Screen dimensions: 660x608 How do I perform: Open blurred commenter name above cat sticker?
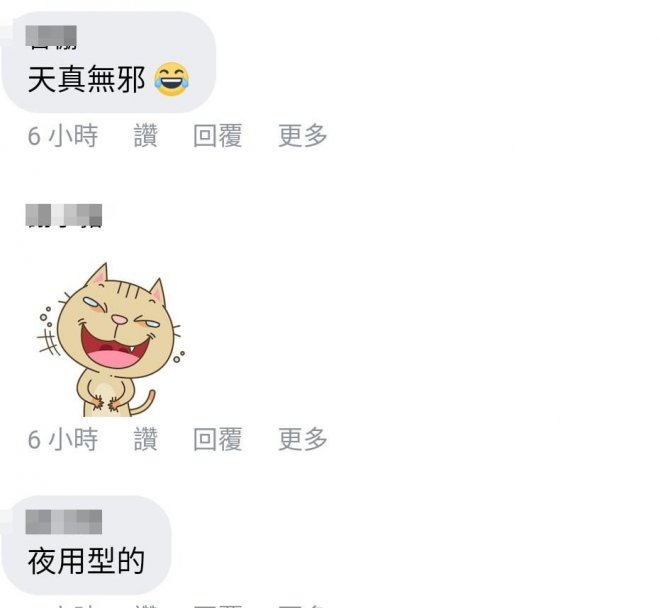[x=64, y=216]
